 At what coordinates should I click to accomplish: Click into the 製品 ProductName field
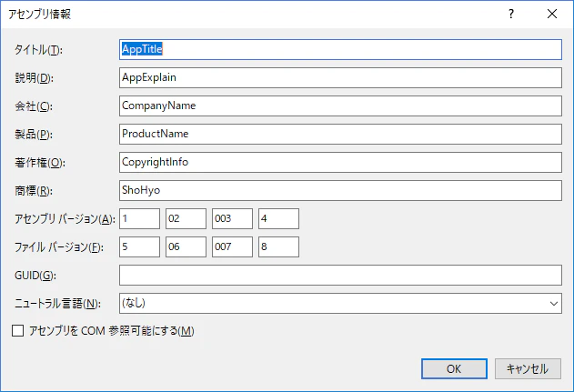[340, 134]
